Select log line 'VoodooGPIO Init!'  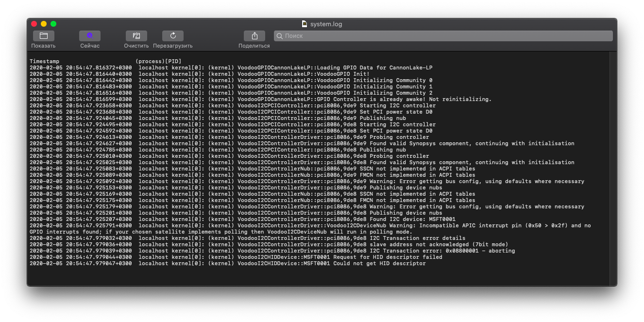(x=200, y=74)
